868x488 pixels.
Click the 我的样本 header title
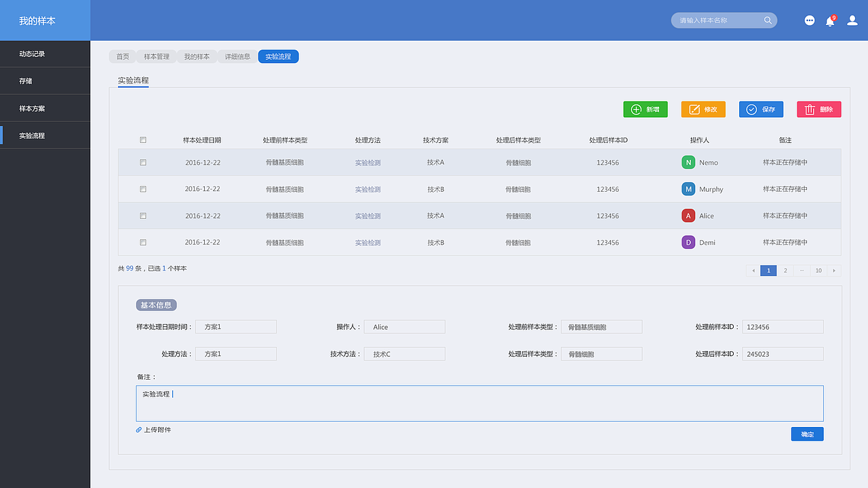tap(37, 21)
